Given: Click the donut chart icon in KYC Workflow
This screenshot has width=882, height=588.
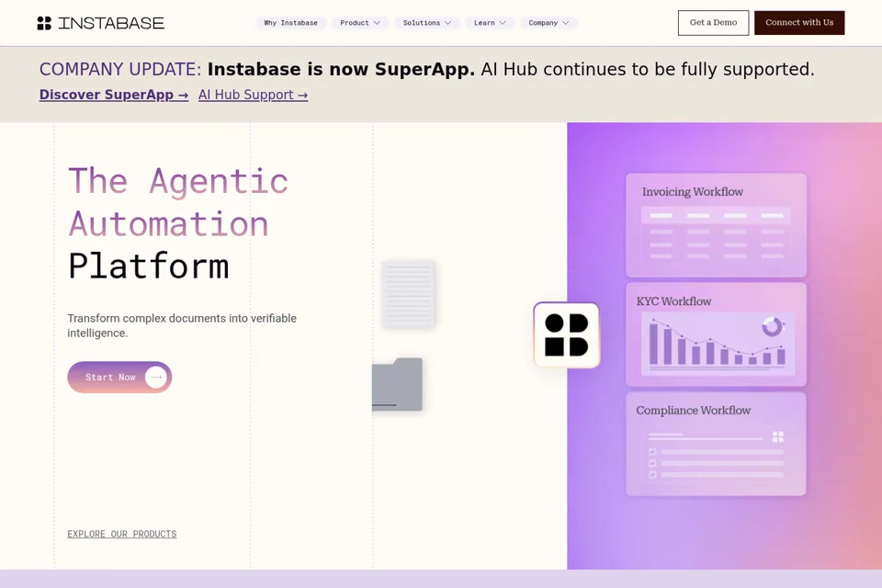Looking at the screenshot, I should click(x=773, y=326).
